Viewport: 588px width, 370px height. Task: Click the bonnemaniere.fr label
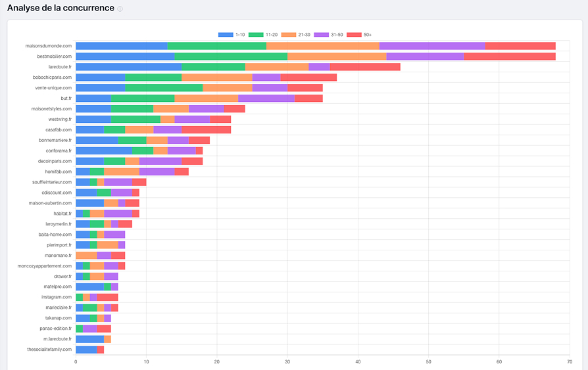pyautogui.click(x=55, y=140)
